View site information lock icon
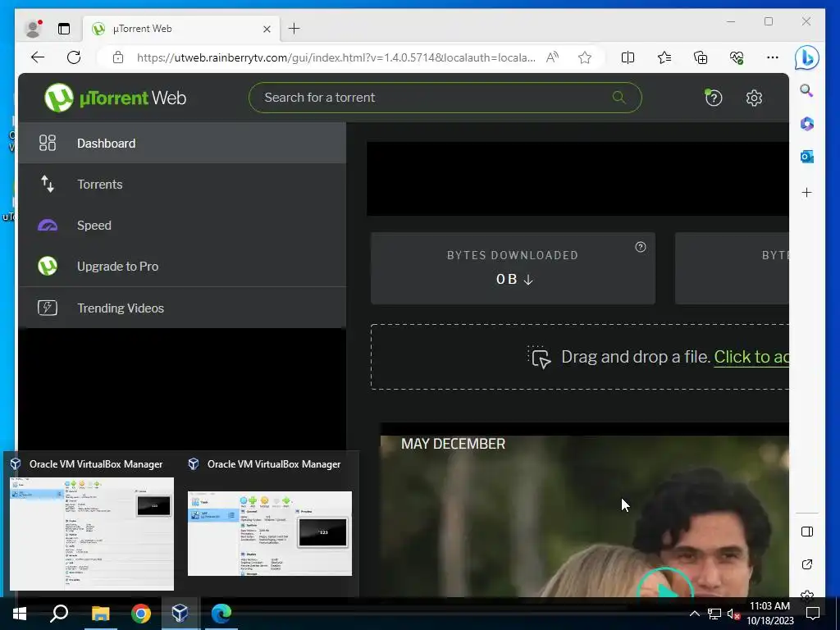Screen dimensions: 840x630 point(118,57)
